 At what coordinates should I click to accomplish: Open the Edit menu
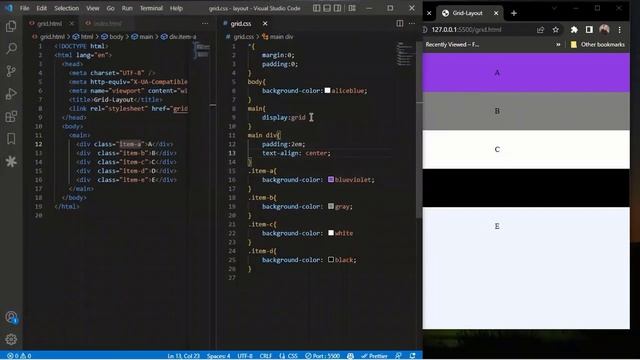(42, 8)
